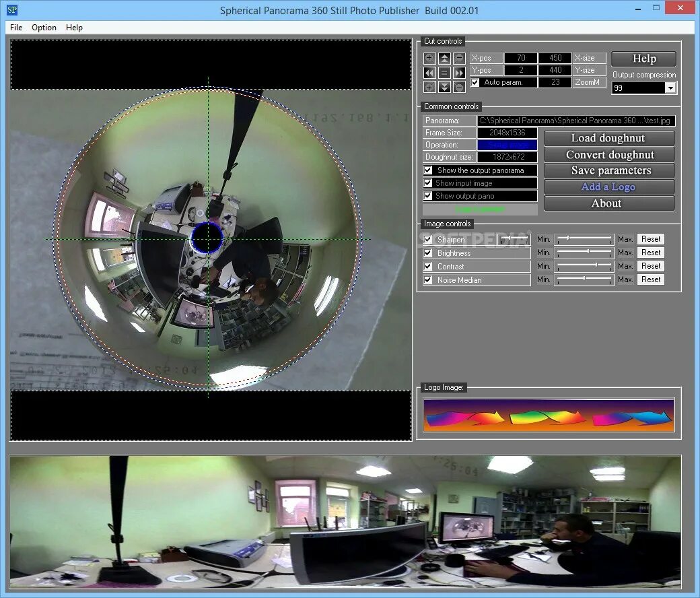Move the cut area up with double-up arrow
This screenshot has width=700, height=598.
(444, 58)
